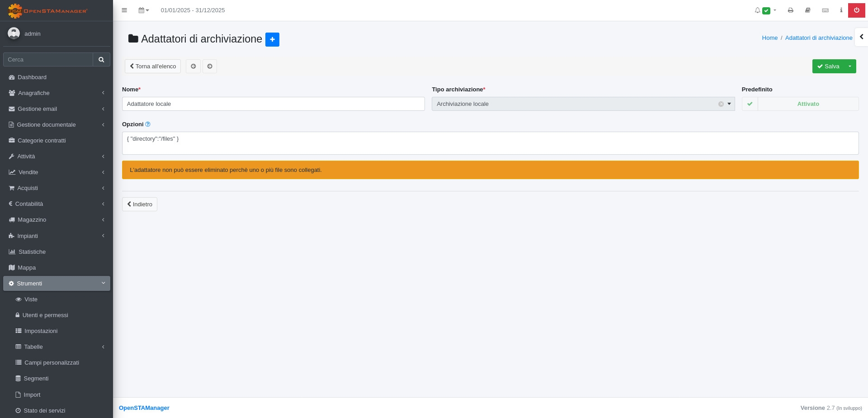Go to next record arrow icon

[210, 66]
